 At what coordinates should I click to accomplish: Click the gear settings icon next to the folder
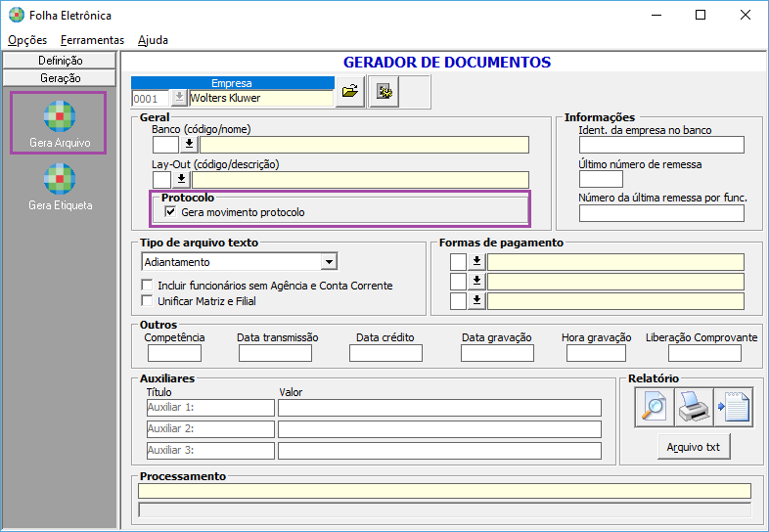click(384, 91)
